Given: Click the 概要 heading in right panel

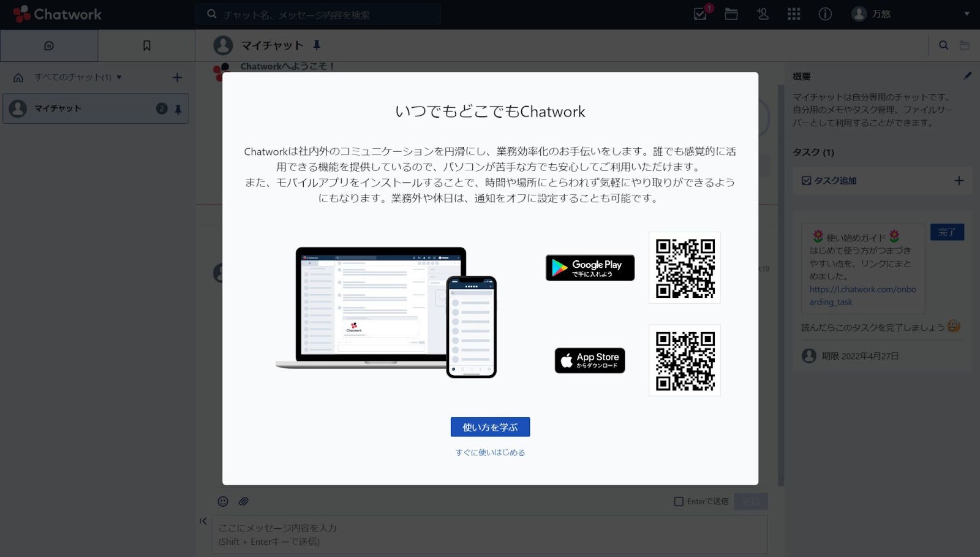Looking at the screenshot, I should (x=801, y=77).
